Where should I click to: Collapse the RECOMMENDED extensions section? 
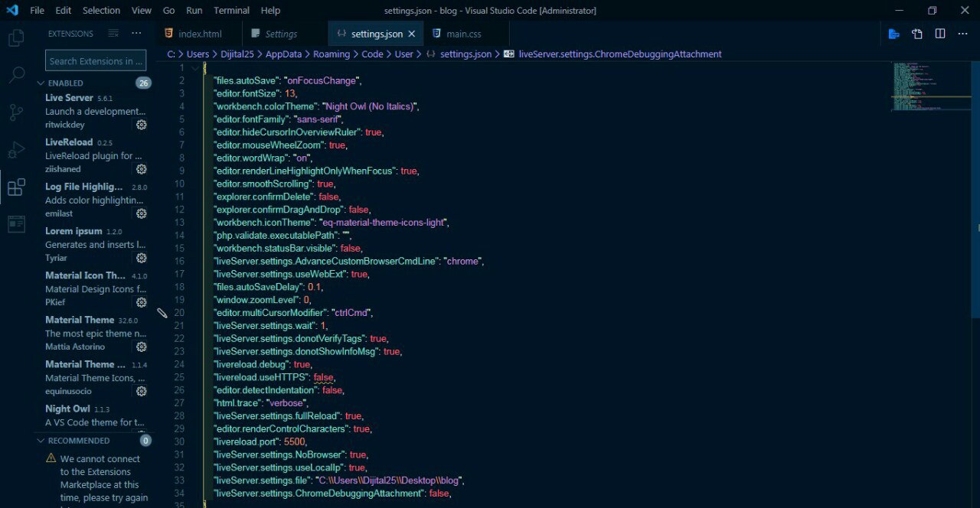tap(41, 441)
